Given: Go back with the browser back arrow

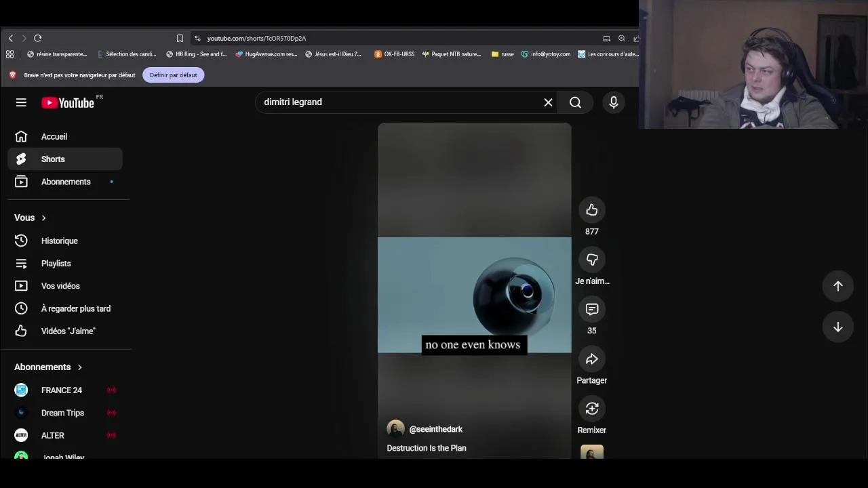Looking at the screenshot, I should (x=10, y=39).
